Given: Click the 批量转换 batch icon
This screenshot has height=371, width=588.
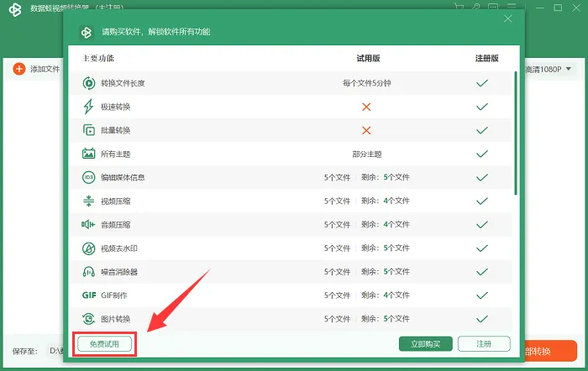Looking at the screenshot, I should coord(88,130).
